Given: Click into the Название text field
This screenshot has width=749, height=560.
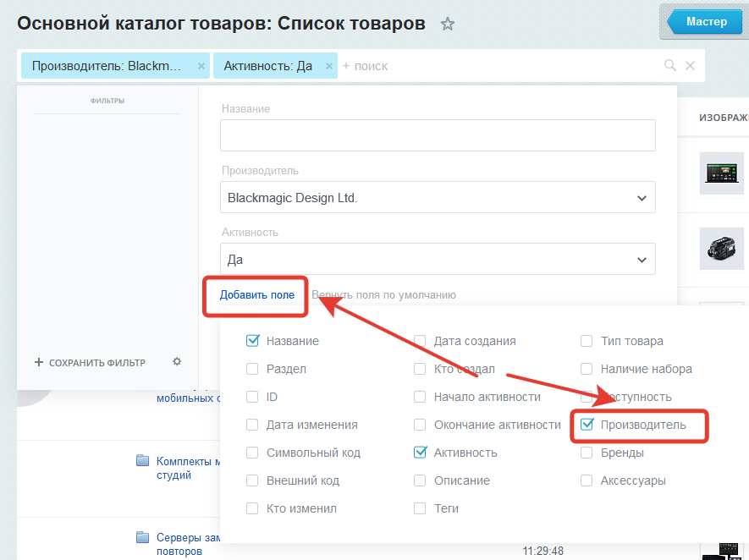Looking at the screenshot, I should tap(438, 135).
